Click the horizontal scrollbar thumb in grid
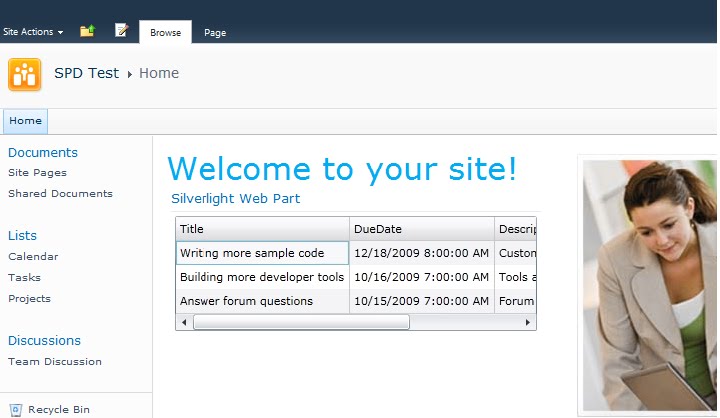The height and width of the screenshot is (418, 720). [x=301, y=322]
